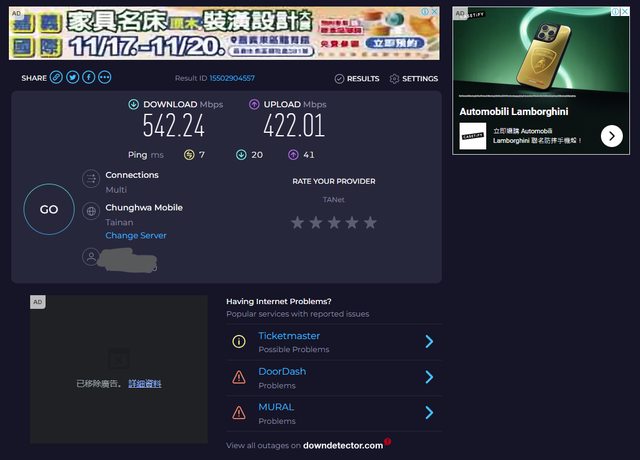
Task: Expand the Ticketmaster problems chevron
Action: [429, 342]
